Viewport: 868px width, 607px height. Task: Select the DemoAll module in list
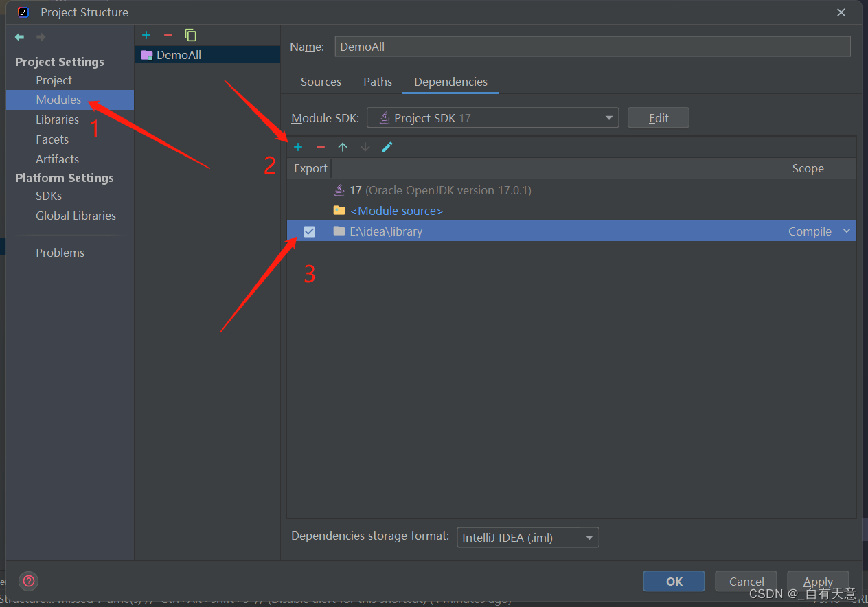[207, 55]
